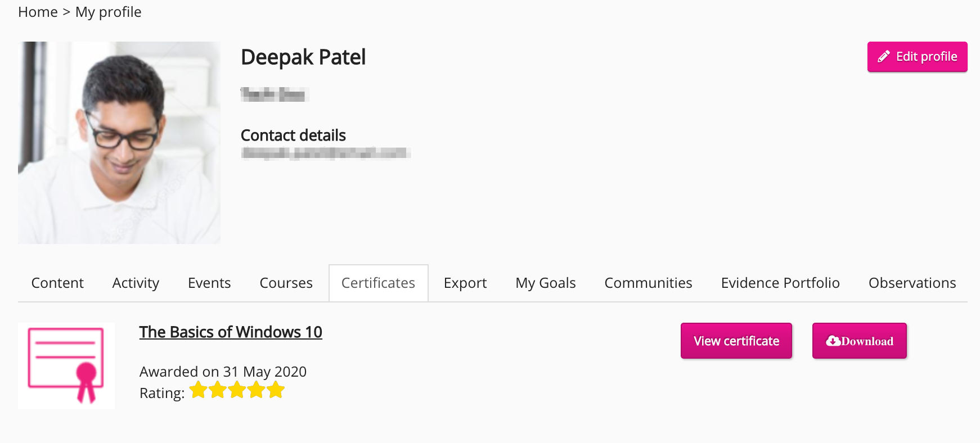Open the Certificates tab
This screenshot has width=980, height=443.
[x=378, y=283]
